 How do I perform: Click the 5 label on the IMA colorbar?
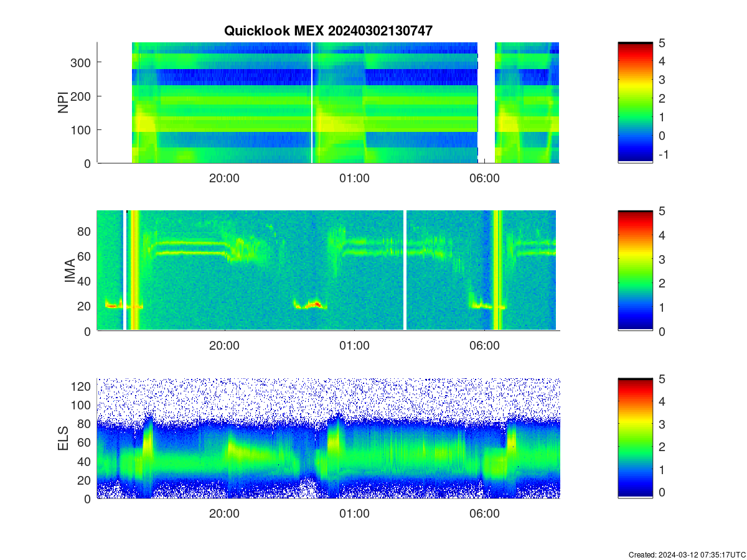point(662,211)
